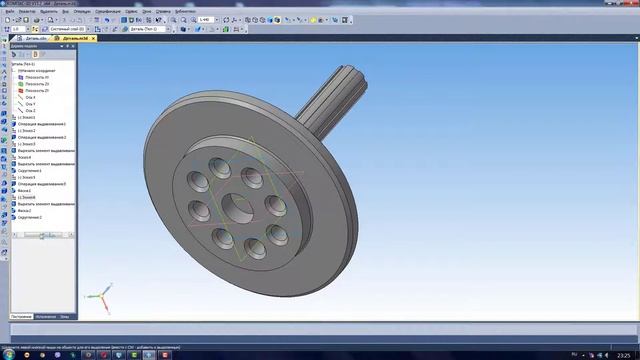Click the current step 1.0 input field
This screenshot has width=640, height=360.
pyautogui.click(x=18, y=29)
